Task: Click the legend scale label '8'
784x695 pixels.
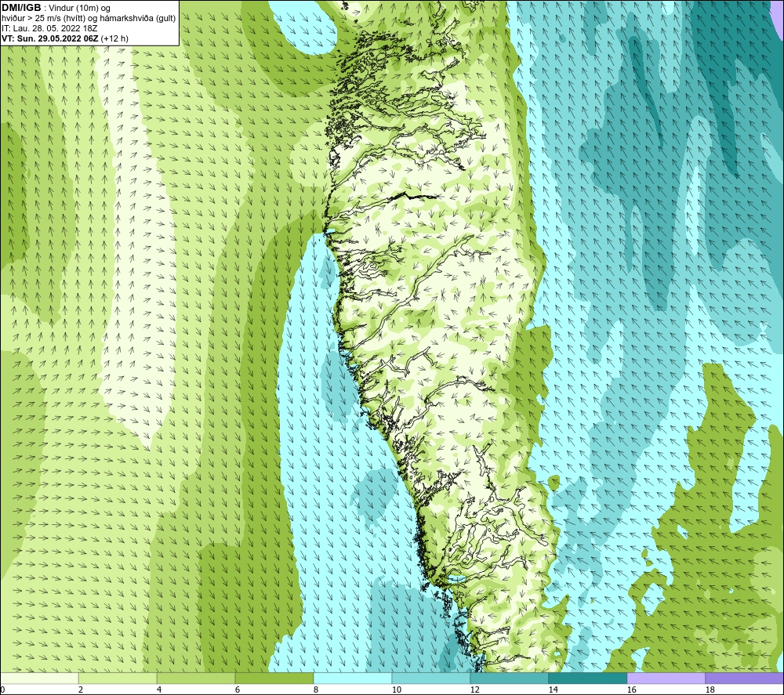Action: tap(315, 690)
